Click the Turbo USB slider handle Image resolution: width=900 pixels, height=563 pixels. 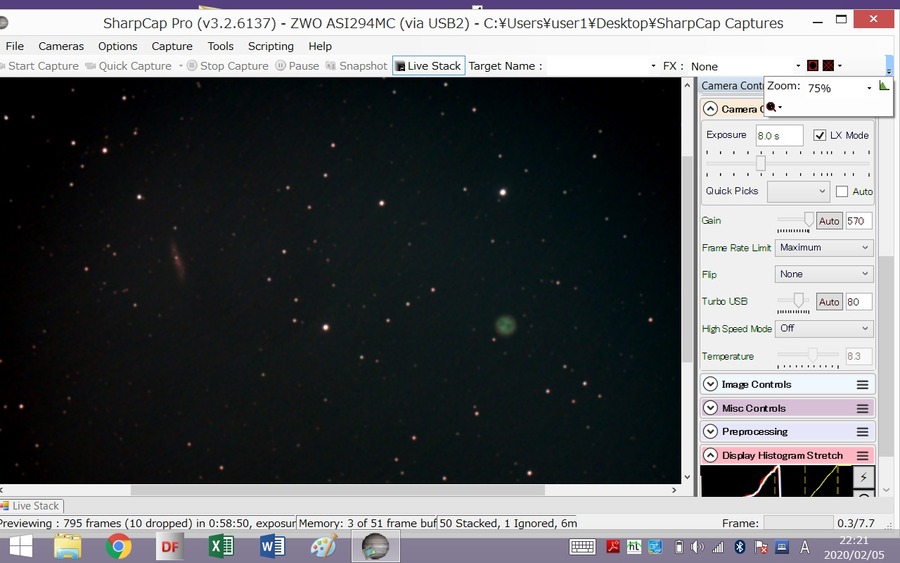[x=798, y=300]
